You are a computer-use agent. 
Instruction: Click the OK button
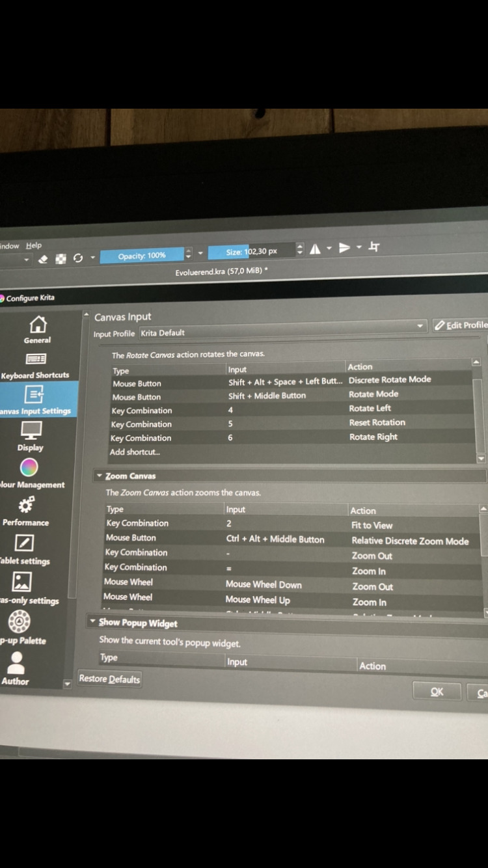click(437, 692)
